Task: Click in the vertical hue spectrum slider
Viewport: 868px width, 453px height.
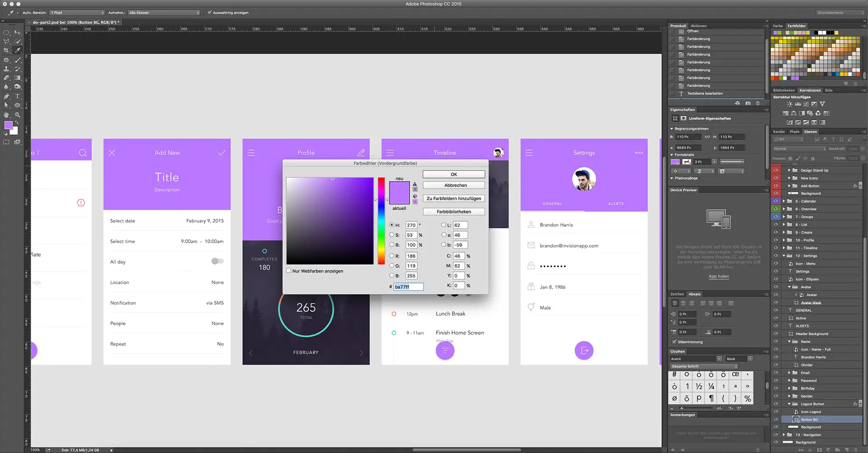Action: point(381,221)
